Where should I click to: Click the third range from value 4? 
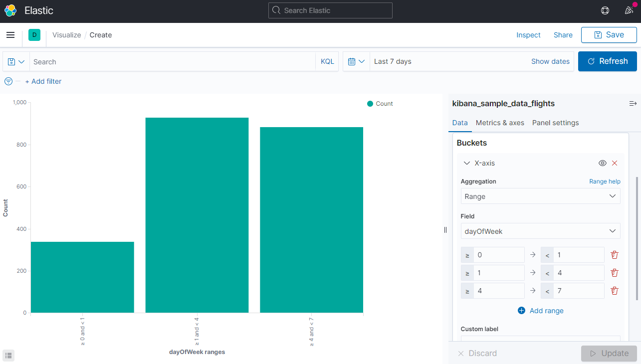click(499, 291)
